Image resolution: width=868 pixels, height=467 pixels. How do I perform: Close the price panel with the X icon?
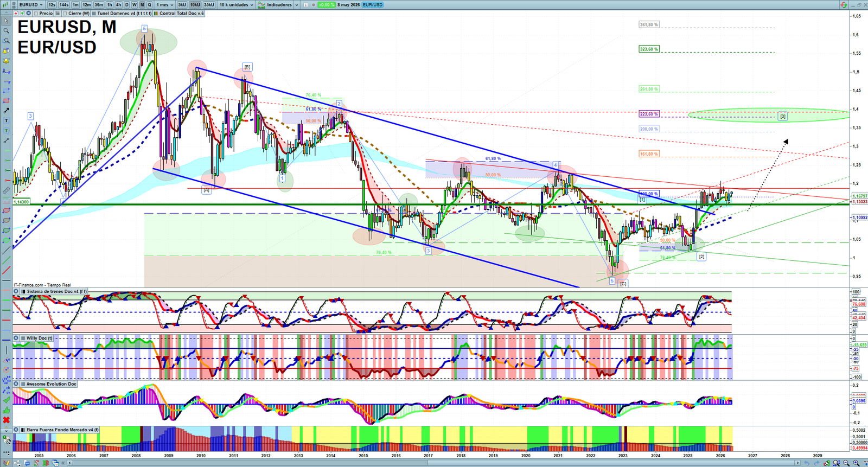coord(28,14)
